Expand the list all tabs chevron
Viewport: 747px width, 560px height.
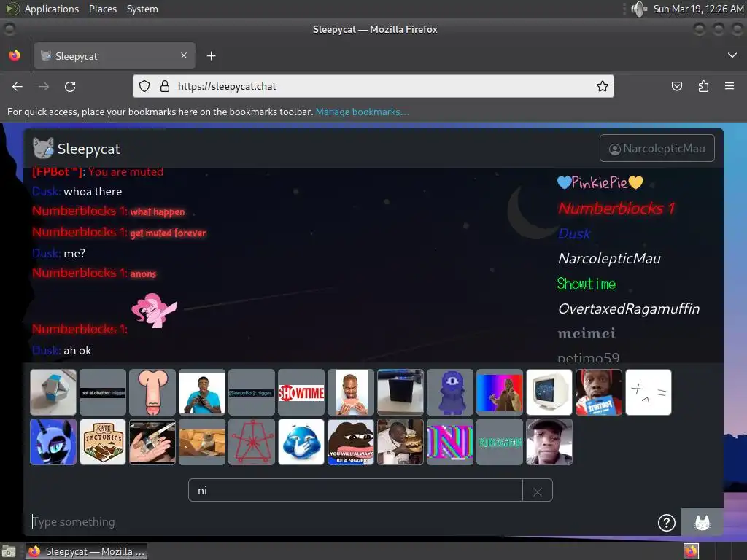coord(732,55)
